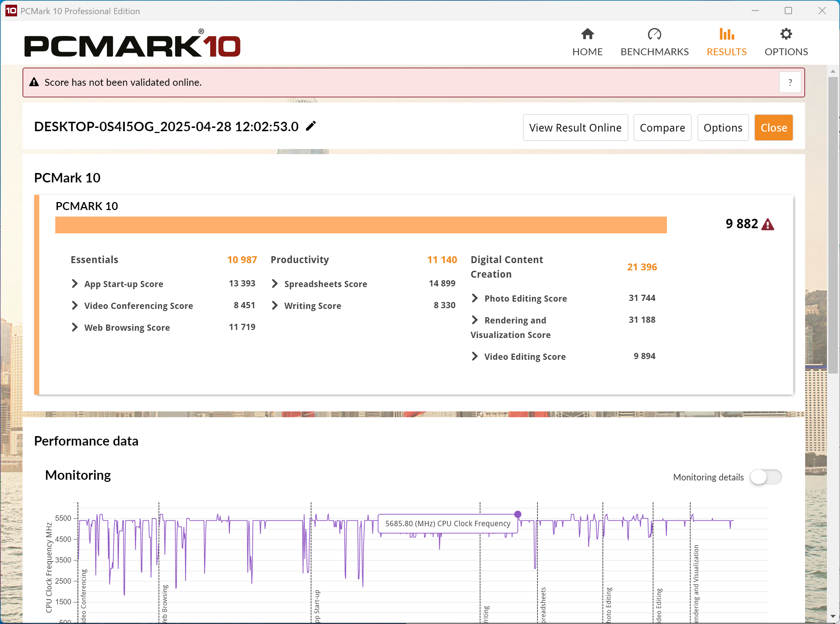Toggle the Monitoring details switch
Screen dimensions: 840x624
tap(765, 477)
